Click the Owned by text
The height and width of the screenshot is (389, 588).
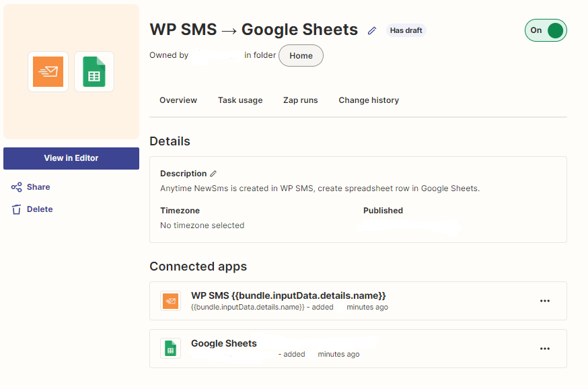pos(169,55)
